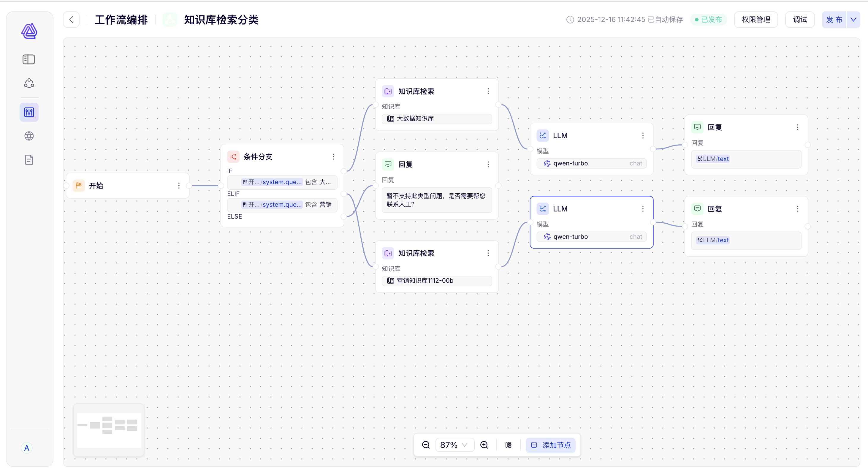Click the 权限管理 button
Viewport: 868px width, 471px height.
pos(756,20)
